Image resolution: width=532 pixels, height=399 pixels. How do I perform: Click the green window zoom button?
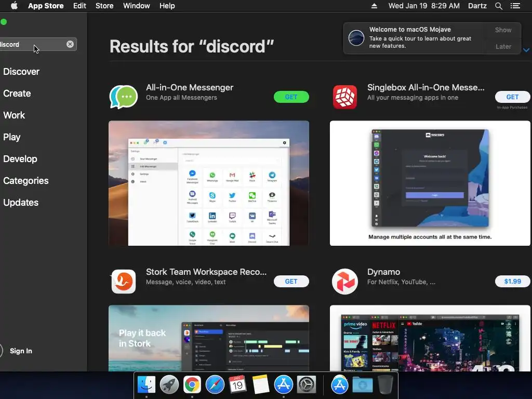pyautogui.click(x=4, y=22)
